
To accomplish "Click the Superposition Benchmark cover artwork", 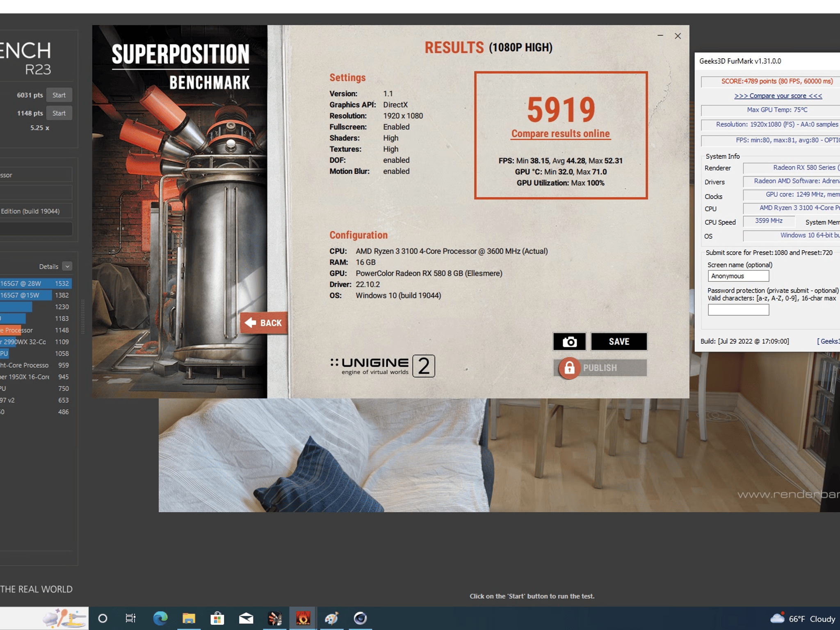I will pos(180,212).
